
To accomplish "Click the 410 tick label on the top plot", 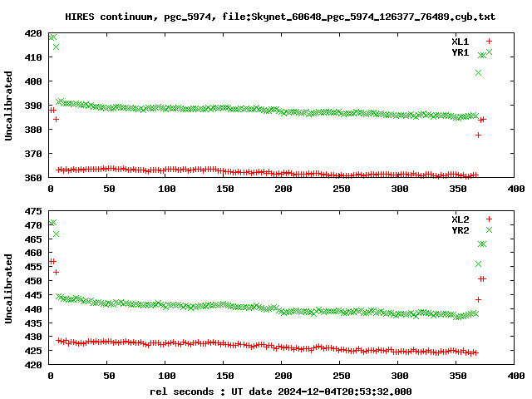I will coord(33,57).
